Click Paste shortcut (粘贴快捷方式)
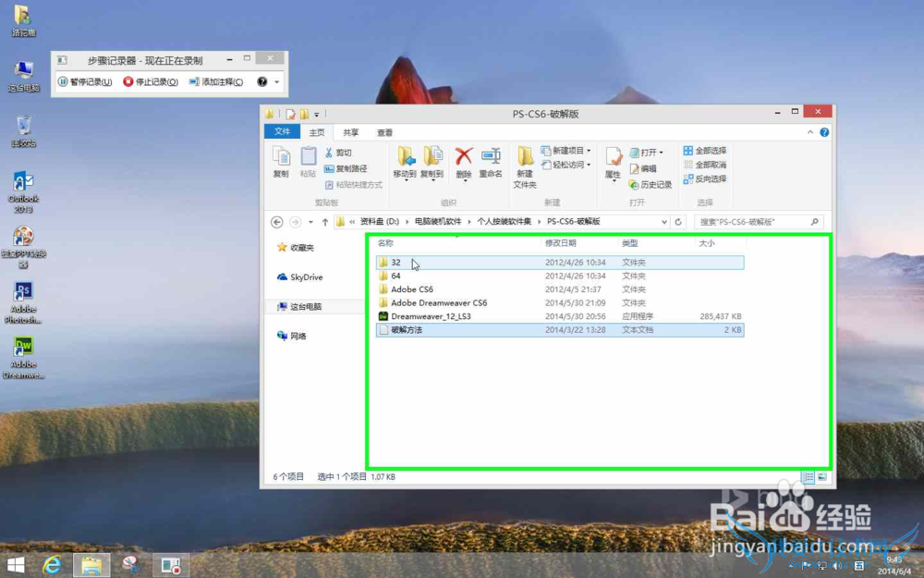Screen dimensions: 924x578 [x=354, y=185]
